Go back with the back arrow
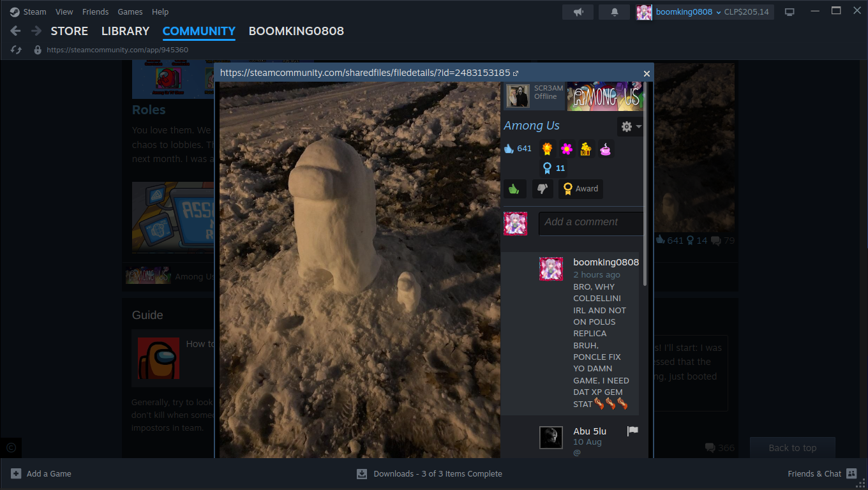The width and height of the screenshot is (868, 490). [16, 31]
